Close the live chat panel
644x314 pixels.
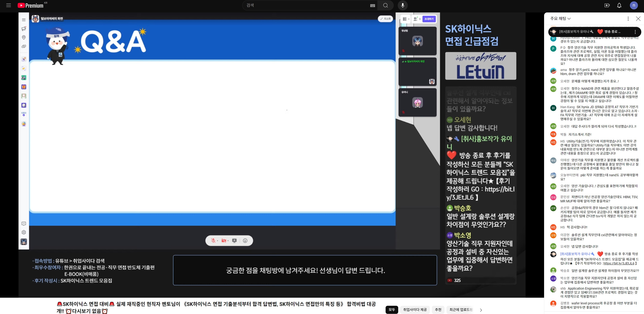coord(638,19)
